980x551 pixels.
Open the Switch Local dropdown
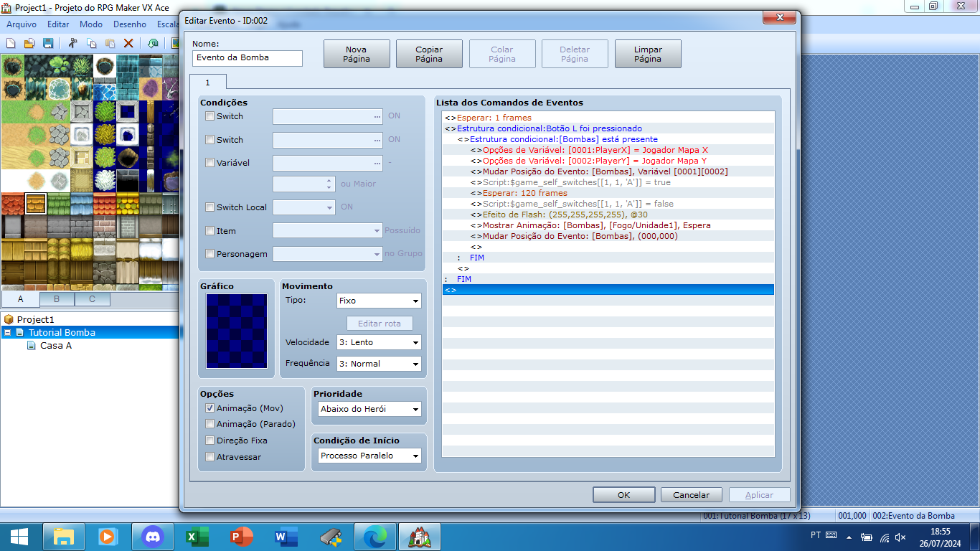(x=304, y=207)
